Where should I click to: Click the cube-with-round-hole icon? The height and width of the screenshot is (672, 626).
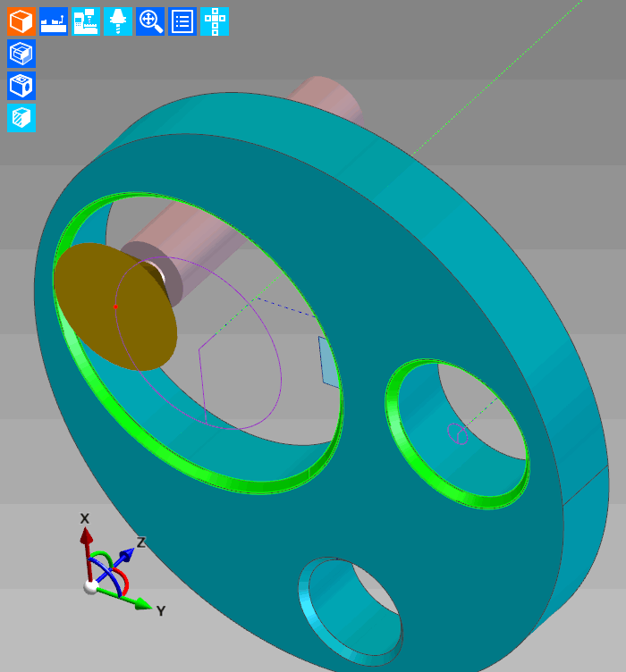21,86
